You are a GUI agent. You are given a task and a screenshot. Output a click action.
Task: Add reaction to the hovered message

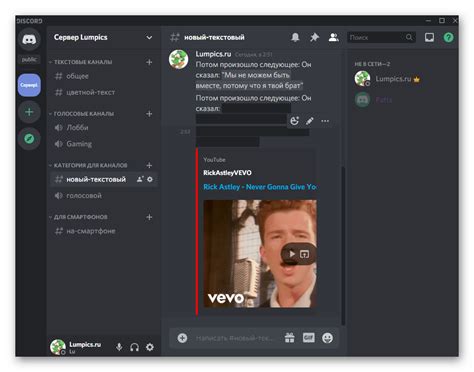click(x=294, y=121)
